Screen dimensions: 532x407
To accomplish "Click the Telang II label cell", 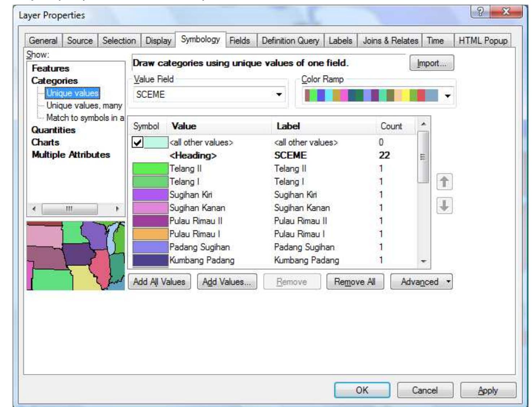I will (290, 169).
